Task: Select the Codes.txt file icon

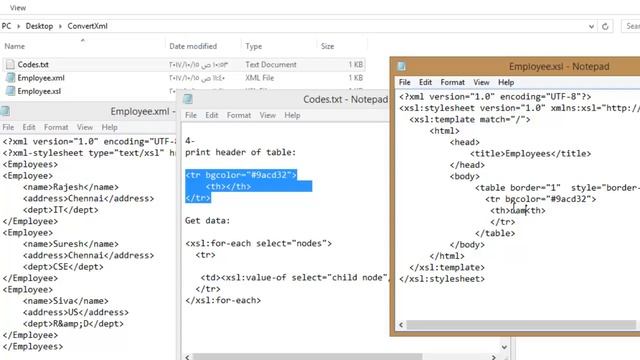Action: (x=10, y=64)
